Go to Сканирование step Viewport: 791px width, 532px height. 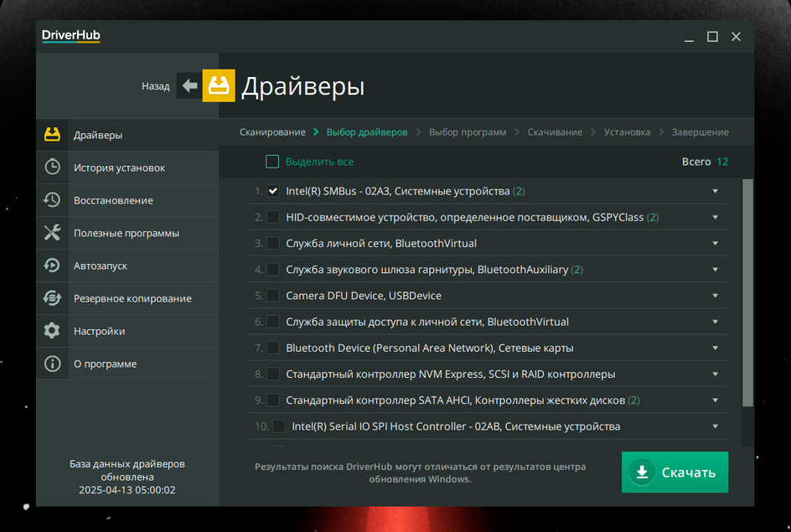coord(272,132)
